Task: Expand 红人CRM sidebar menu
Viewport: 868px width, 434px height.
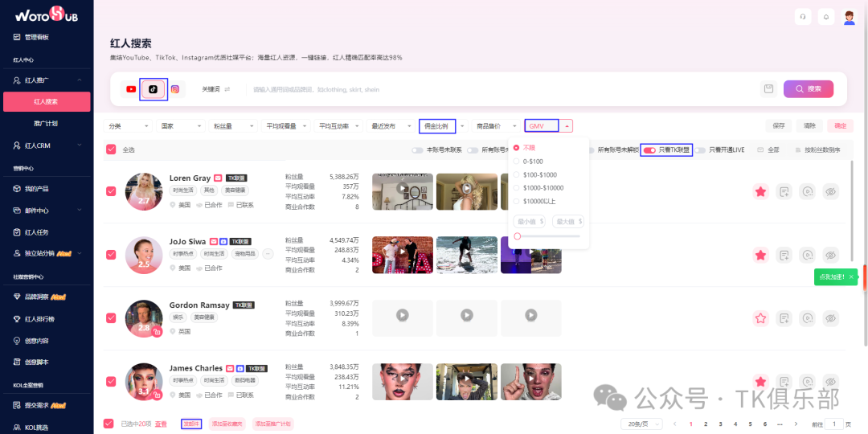Action: tap(47, 145)
